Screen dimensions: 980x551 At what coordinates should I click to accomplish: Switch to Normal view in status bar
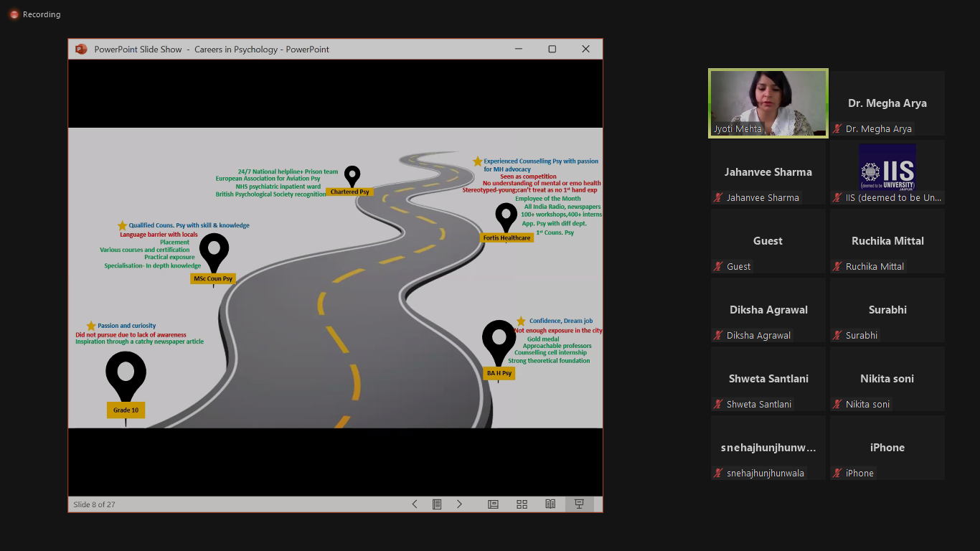coord(493,504)
